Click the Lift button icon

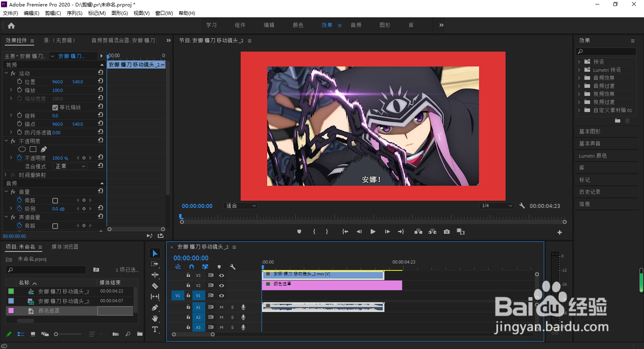(418, 232)
